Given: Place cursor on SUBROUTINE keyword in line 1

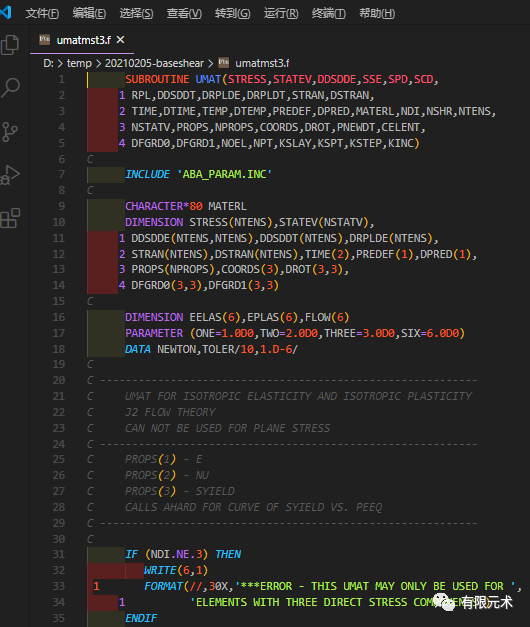Looking at the screenshot, I should [x=157, y=79].
